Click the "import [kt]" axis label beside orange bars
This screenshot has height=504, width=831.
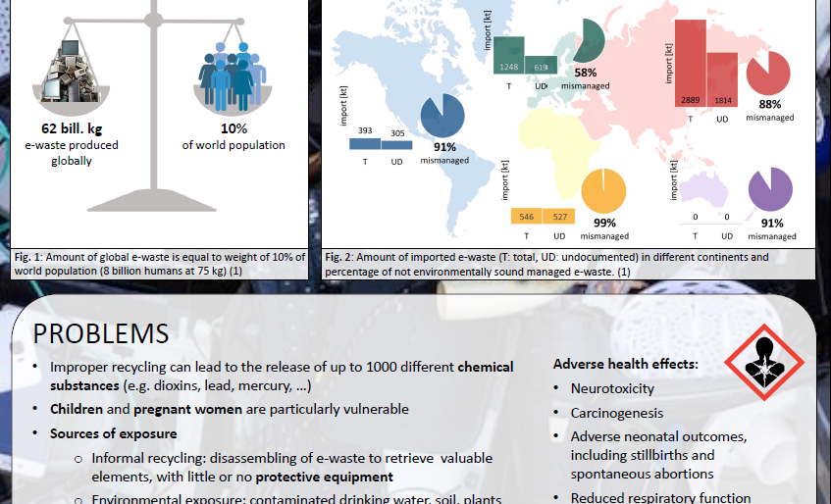click(x=505, y=180)
